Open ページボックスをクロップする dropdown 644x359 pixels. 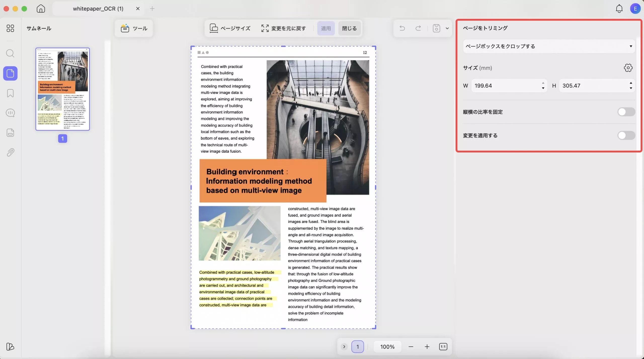point(549,46)
